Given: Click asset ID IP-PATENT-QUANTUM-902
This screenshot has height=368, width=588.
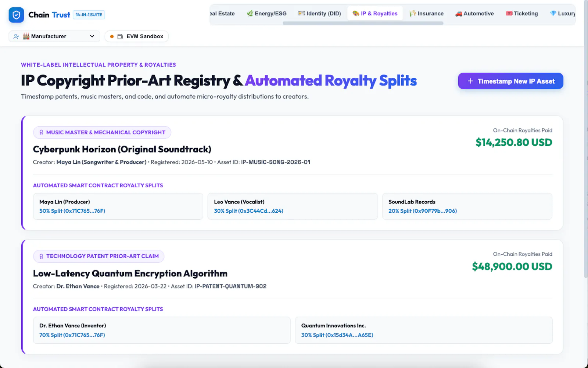Looking at the screenshot, I should [x=230, y=286].
